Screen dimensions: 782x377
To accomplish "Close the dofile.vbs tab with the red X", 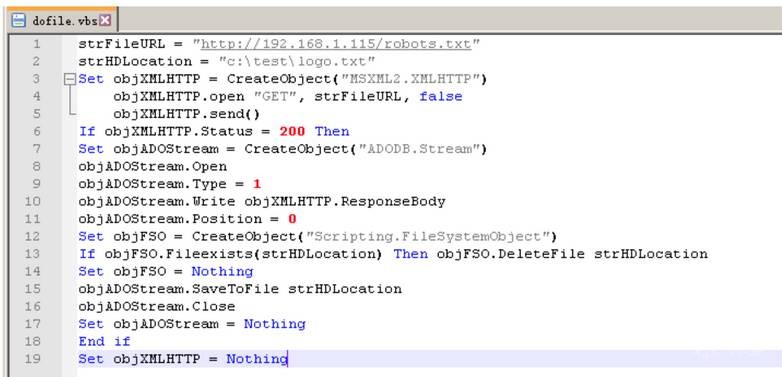I will point(105,20).
